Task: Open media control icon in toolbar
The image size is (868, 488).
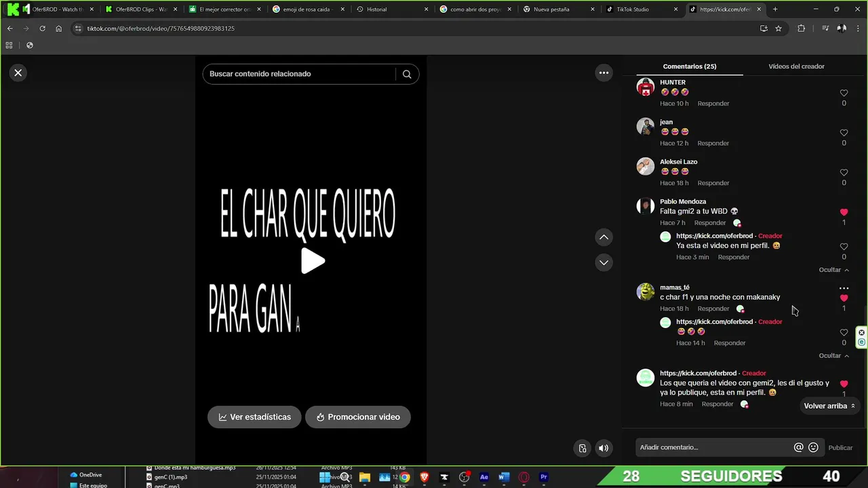Action: [825, 28]
